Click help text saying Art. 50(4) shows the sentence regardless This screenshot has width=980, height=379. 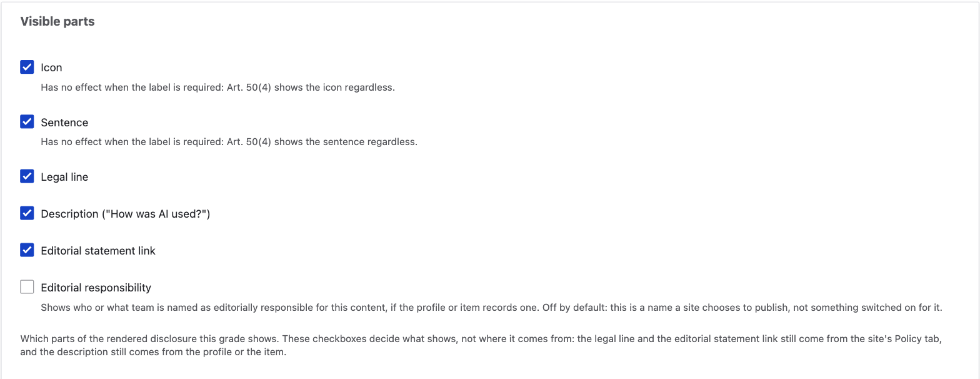click(229, 142)
